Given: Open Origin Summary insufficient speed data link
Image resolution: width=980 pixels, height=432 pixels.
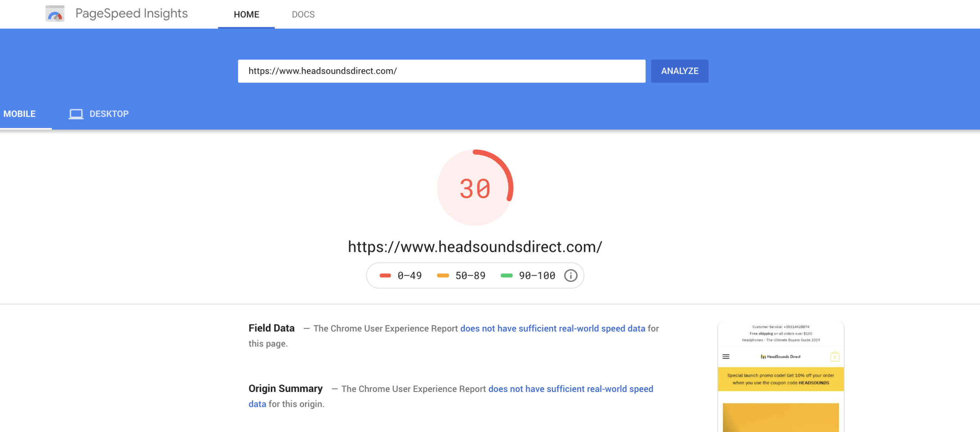Looking at the screenshot, I should coord(571,389).
